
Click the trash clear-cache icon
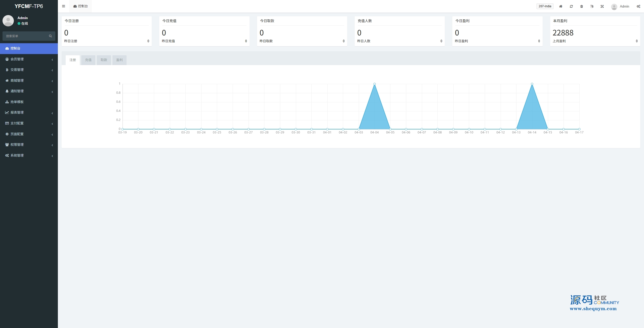coord(582,6)
